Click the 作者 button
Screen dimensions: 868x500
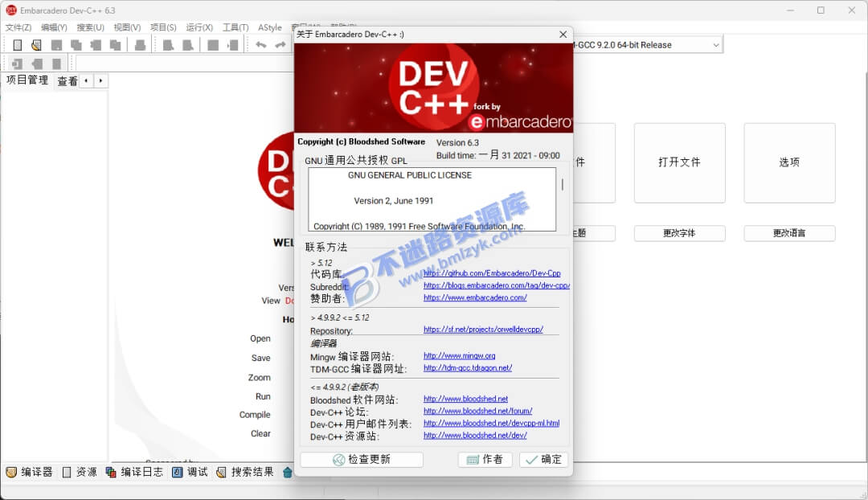click(485, 460)
